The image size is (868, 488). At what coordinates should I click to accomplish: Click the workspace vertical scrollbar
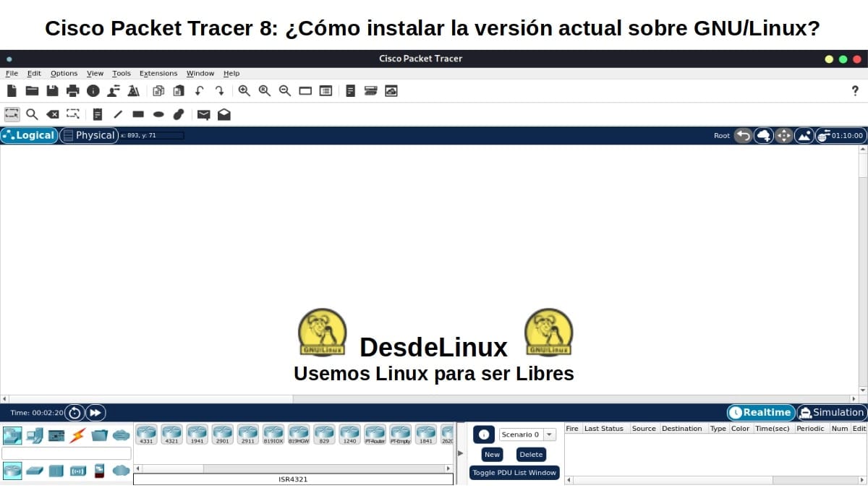(x=863, y=269)
